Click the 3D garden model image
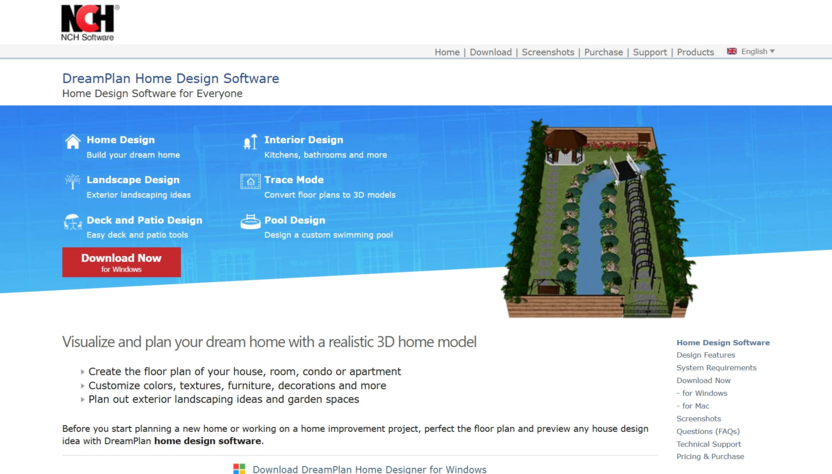832x474 pixels. point(599,219)
